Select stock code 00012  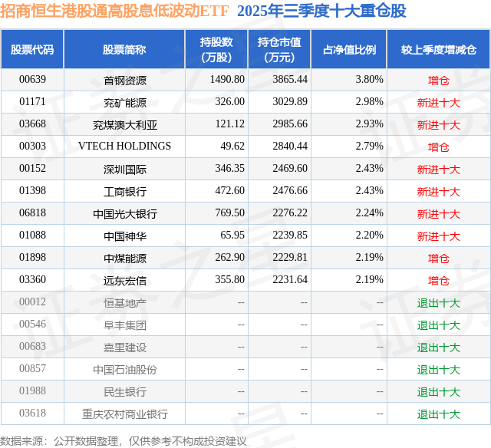pos(32,301)
